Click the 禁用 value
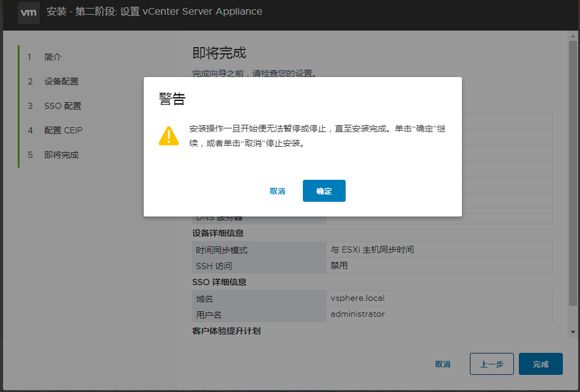 339,265
